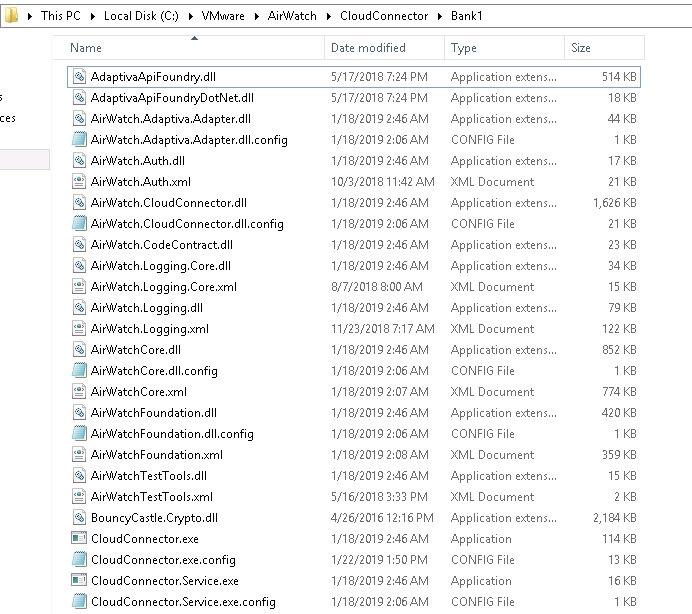Click size value 2,184 KB

615,518
